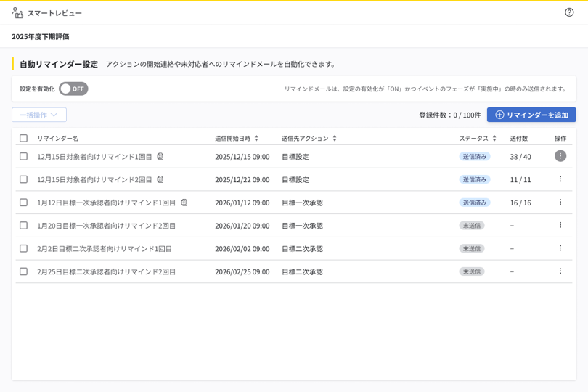
Task: Open the kebab menu for 2月2日目標二次承認者向けリマインド1回目
Action: (x=560, y=248)
